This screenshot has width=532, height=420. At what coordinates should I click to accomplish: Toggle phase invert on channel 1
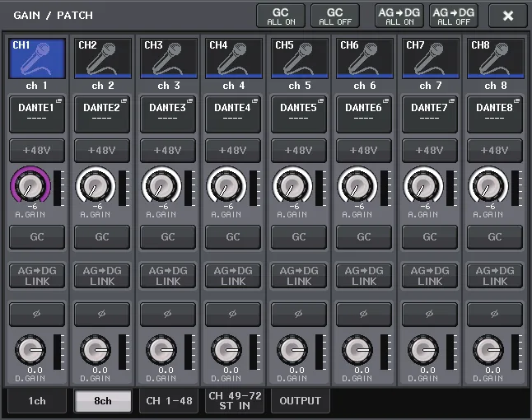point(37,315)
